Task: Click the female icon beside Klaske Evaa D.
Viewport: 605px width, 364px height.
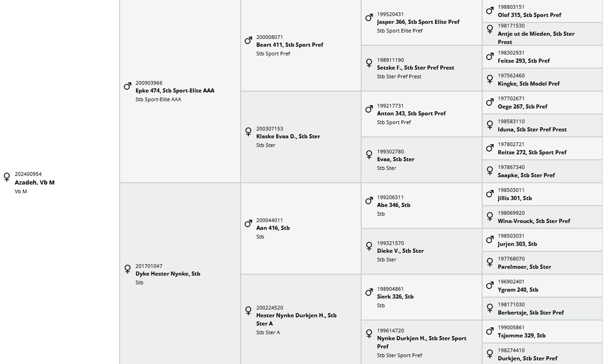Action: pos(248,132)
